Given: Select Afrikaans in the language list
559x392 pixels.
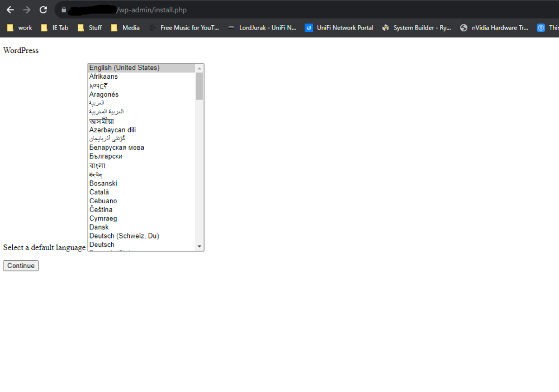Looking at the screenshot, I should (141, 77).
